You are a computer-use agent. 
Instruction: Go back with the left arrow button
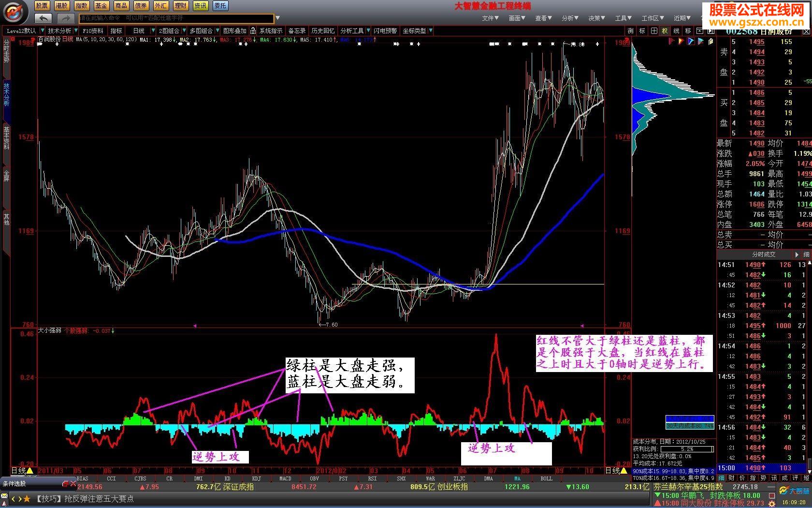(x=43, y=18)
